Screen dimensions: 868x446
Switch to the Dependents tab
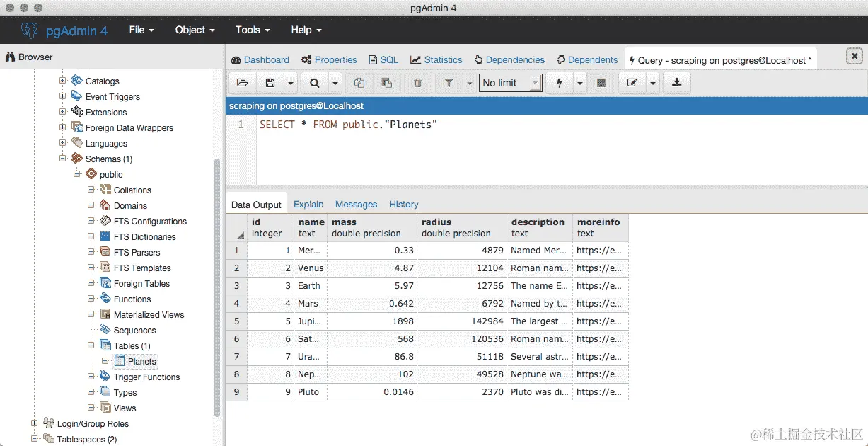click(587, 60)
